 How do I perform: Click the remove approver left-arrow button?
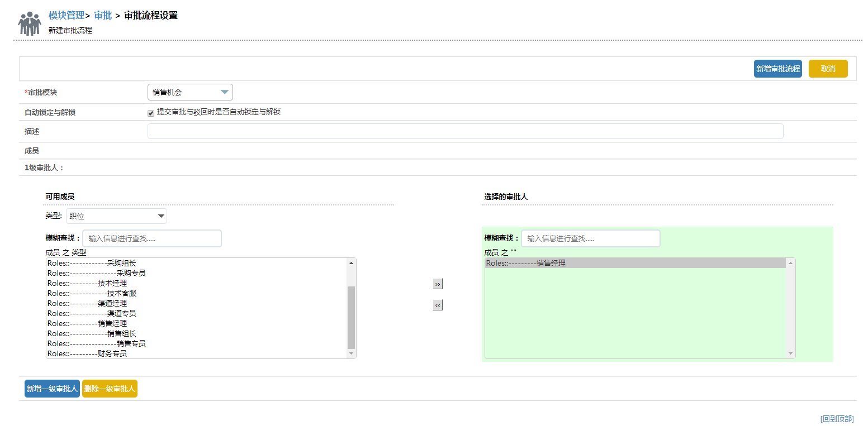coord(438,305)
